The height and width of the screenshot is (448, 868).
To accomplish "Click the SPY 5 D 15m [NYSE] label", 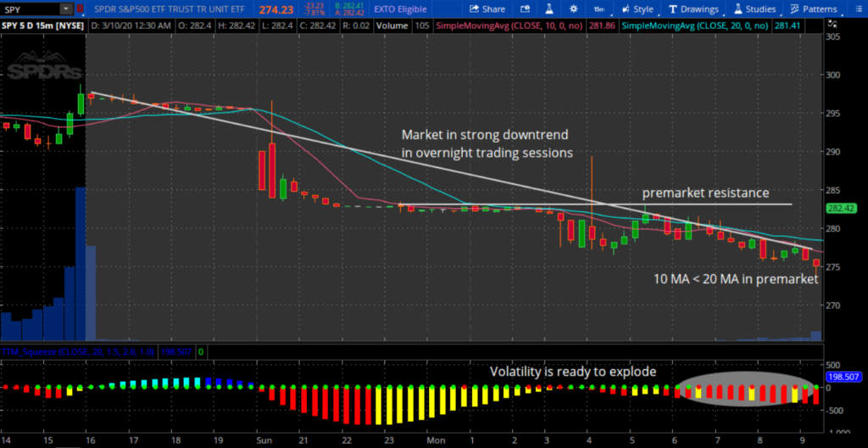I will (x=44, y=25).
